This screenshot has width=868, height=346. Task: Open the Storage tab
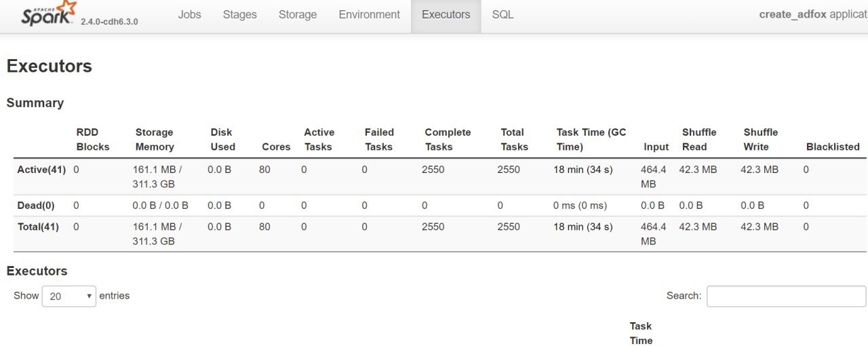tap(298, 14)
